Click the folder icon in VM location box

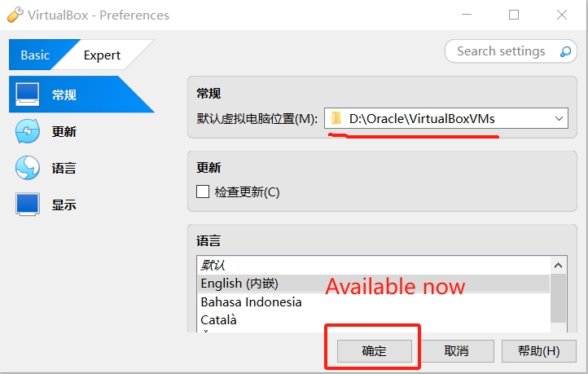[336, 118]
